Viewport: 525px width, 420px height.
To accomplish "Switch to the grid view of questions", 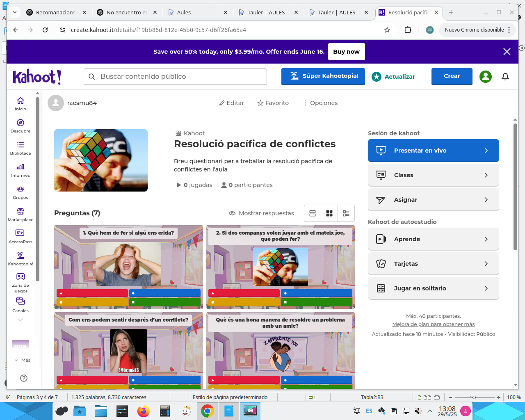I will pyautogui.click(x=329, y=213).
